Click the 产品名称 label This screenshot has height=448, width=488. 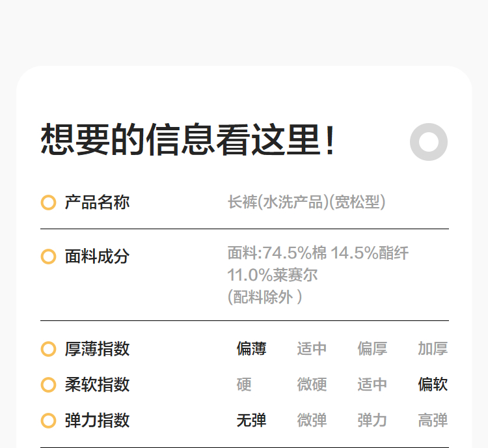pyautogui.click(x=97, y=203)
